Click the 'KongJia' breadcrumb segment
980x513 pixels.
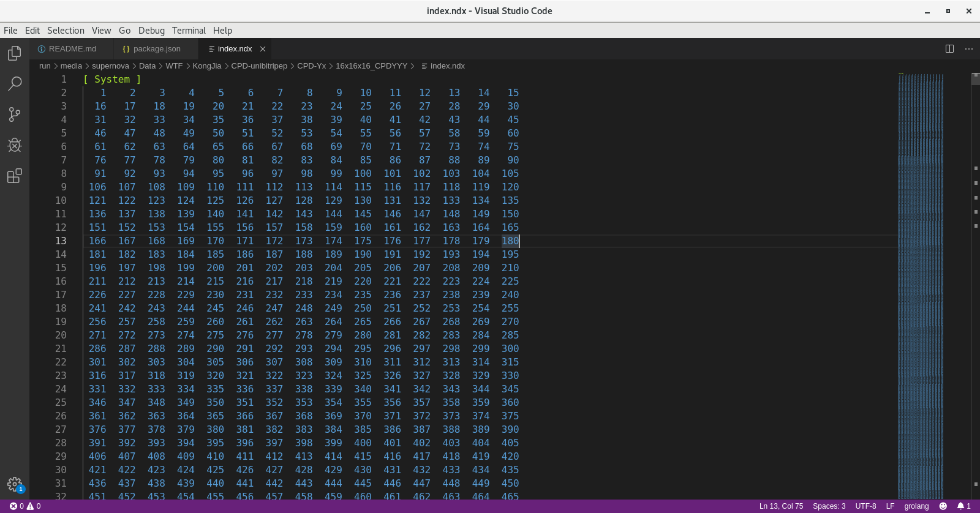coord(207,66)
